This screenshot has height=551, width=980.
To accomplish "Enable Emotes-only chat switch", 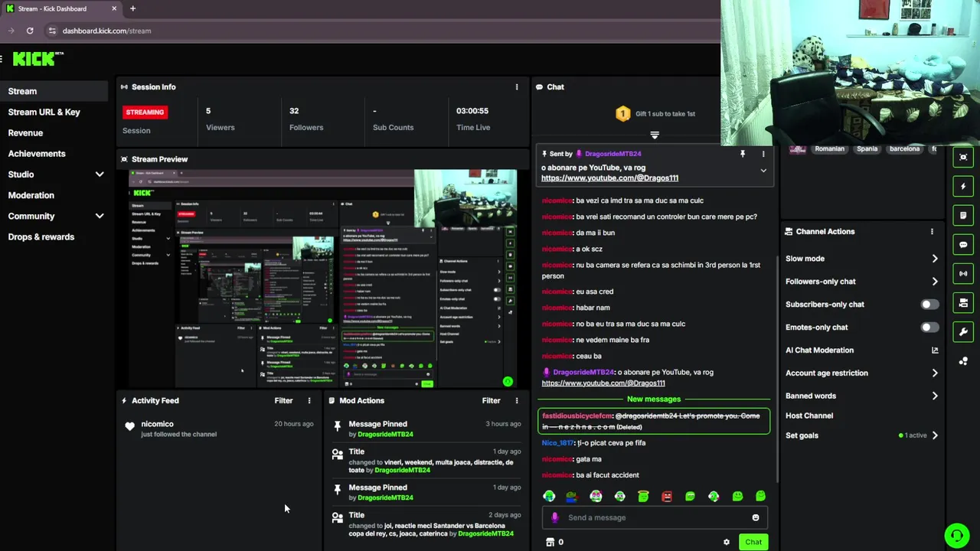I will coord(929,328).
